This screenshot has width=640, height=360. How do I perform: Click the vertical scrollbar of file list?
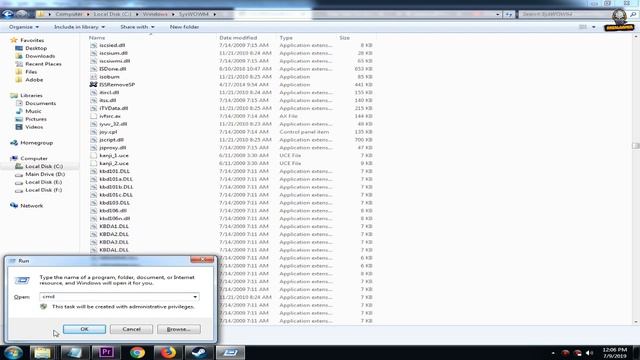coord(636,146)
